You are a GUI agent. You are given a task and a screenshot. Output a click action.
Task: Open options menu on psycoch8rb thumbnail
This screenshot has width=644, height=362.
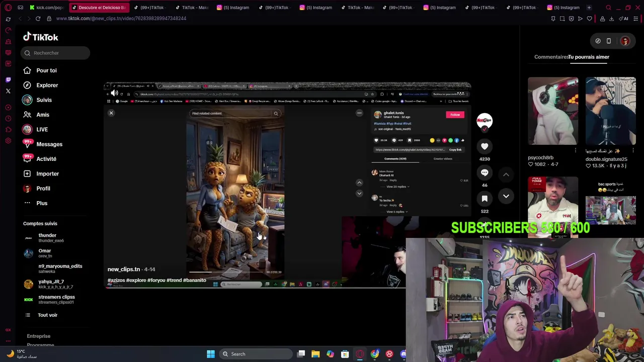tap(576, 150)
